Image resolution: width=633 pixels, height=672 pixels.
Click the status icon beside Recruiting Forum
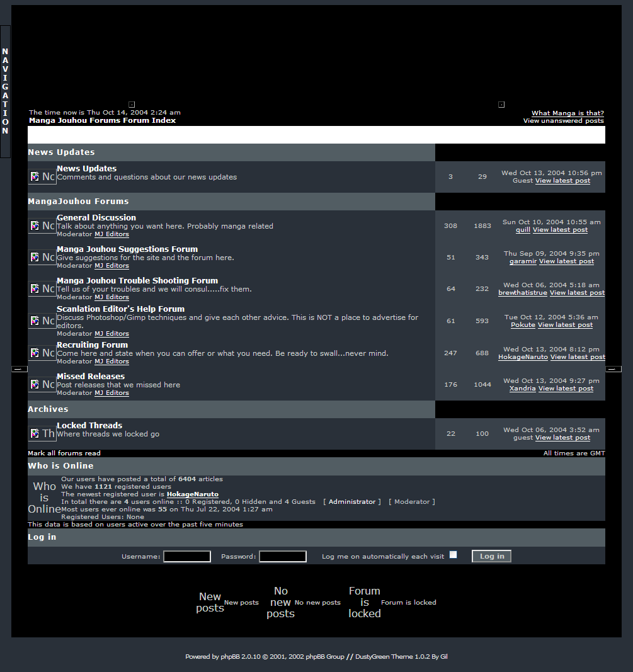point(42,353)
